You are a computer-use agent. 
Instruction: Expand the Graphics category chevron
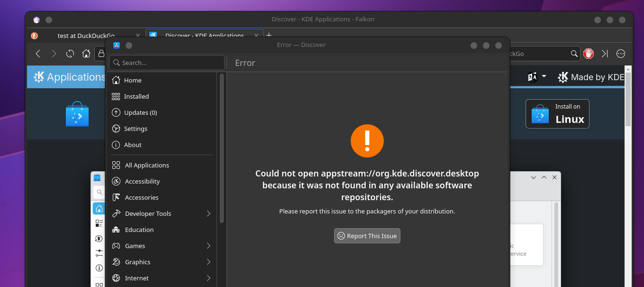[209, 262]
